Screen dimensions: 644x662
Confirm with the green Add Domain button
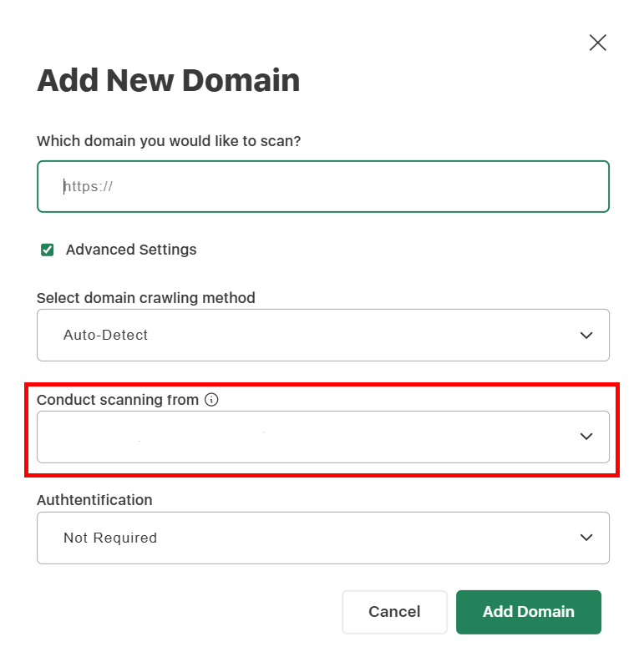pos(528,612)
